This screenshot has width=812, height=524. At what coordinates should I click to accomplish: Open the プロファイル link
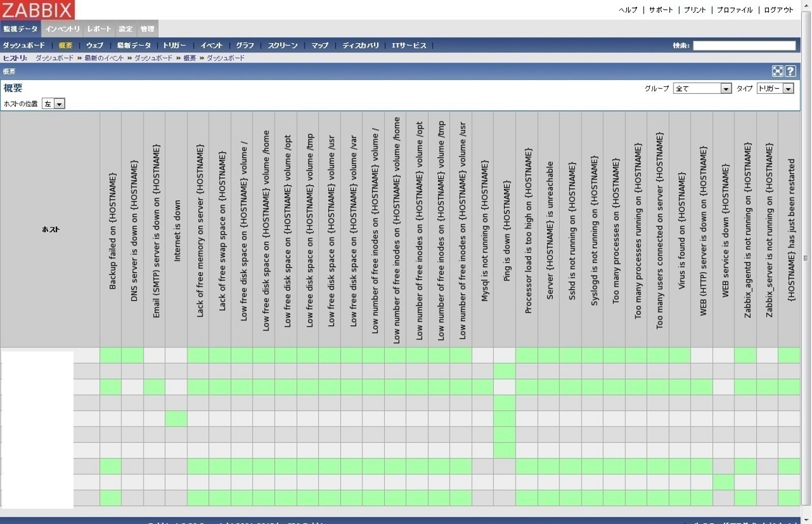tap(735, 10)
